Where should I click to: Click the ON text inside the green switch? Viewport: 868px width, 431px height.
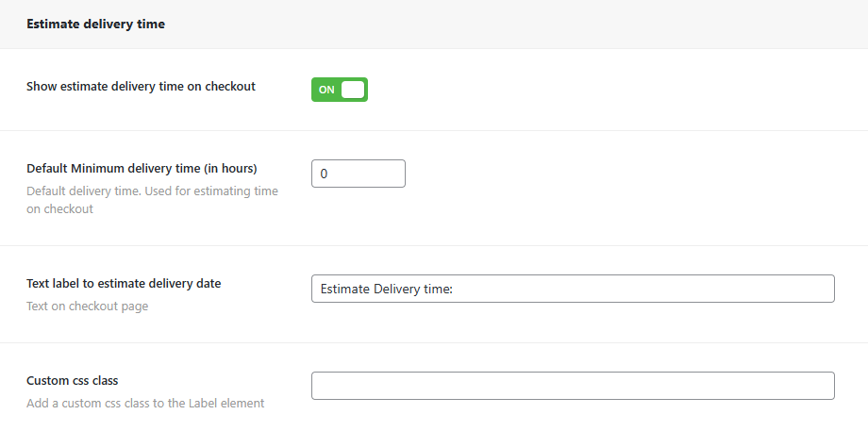point(326,90)
